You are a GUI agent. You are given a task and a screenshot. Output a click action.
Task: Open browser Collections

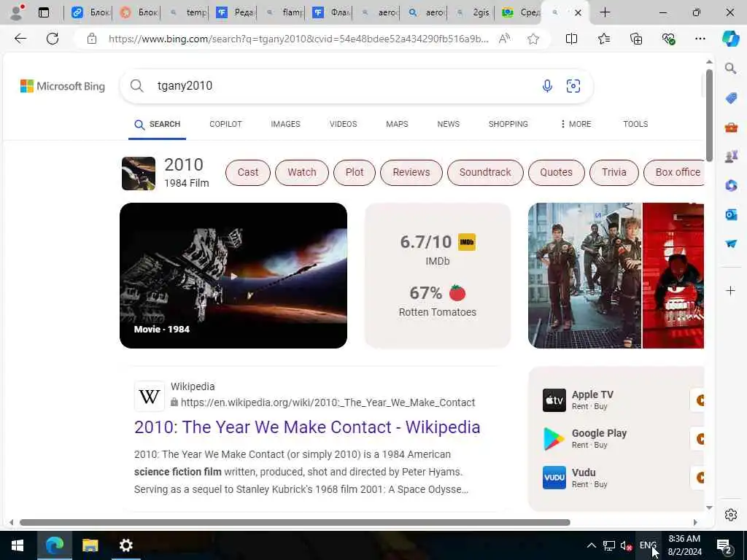pyautogui.click(x=636, y=39)
